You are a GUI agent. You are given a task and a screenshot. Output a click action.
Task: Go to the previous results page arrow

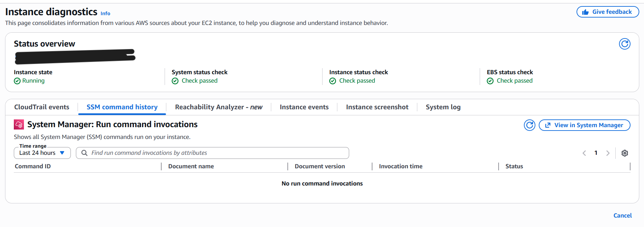coord(584,153)
